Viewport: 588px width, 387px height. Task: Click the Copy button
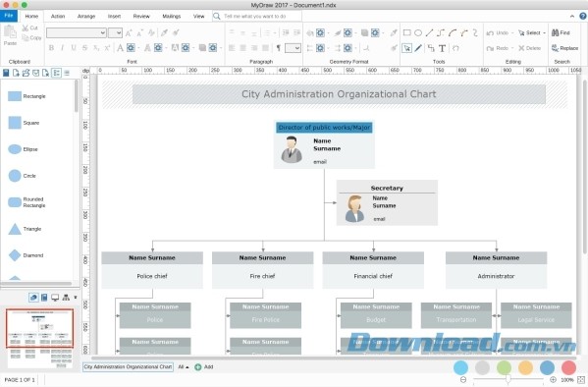[31, 38]
